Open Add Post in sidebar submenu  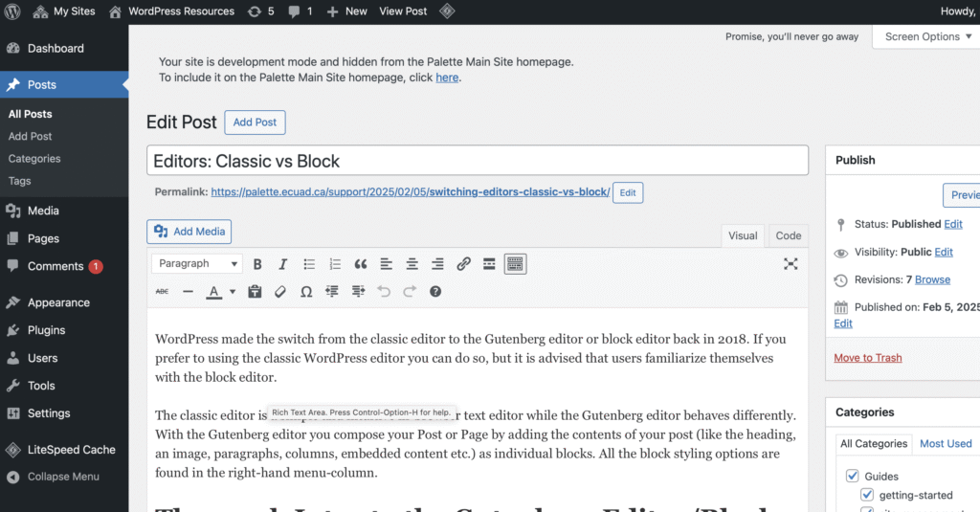tap(30, 136)
